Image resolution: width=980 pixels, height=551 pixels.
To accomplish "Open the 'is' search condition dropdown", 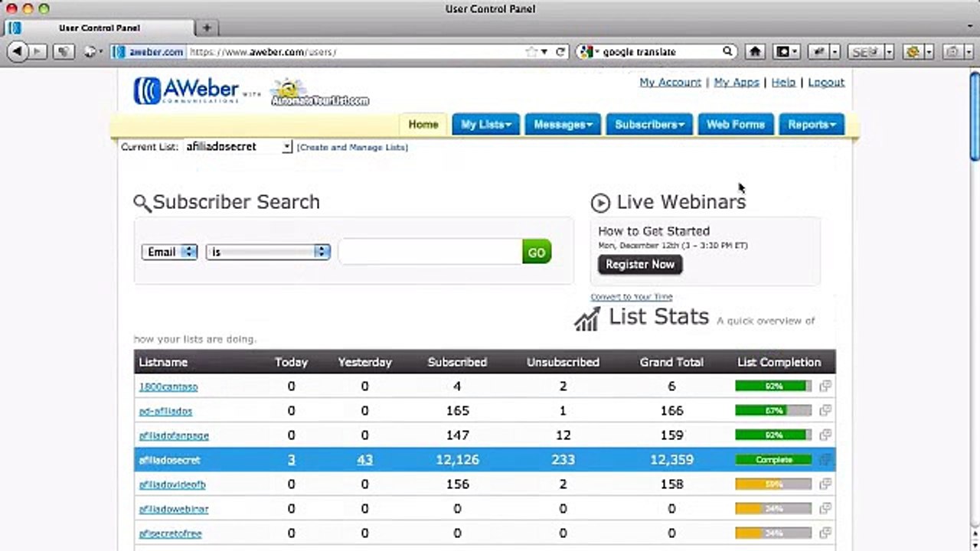I will pos(268,252).
